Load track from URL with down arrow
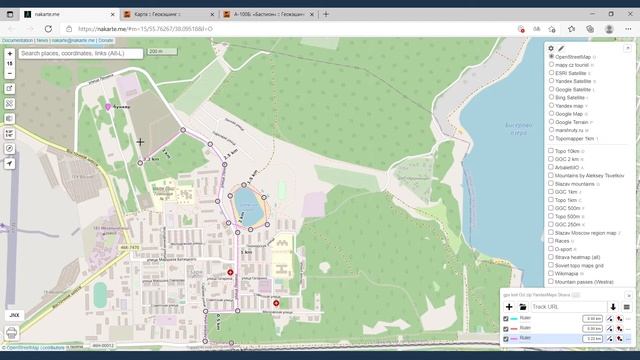 pyautogui.click(x=613, y=307)
